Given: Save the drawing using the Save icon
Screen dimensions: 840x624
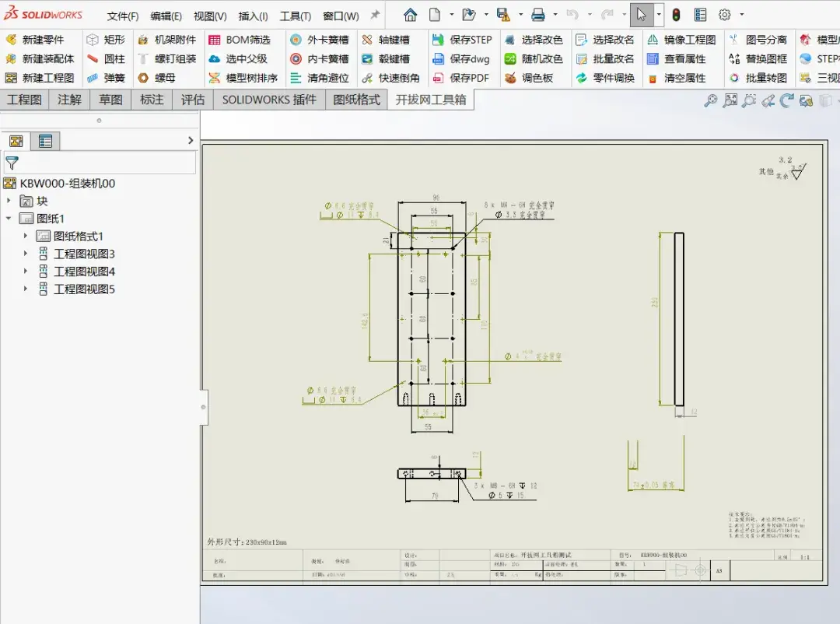Looking at the screenshot, I should tap(503, 15).
